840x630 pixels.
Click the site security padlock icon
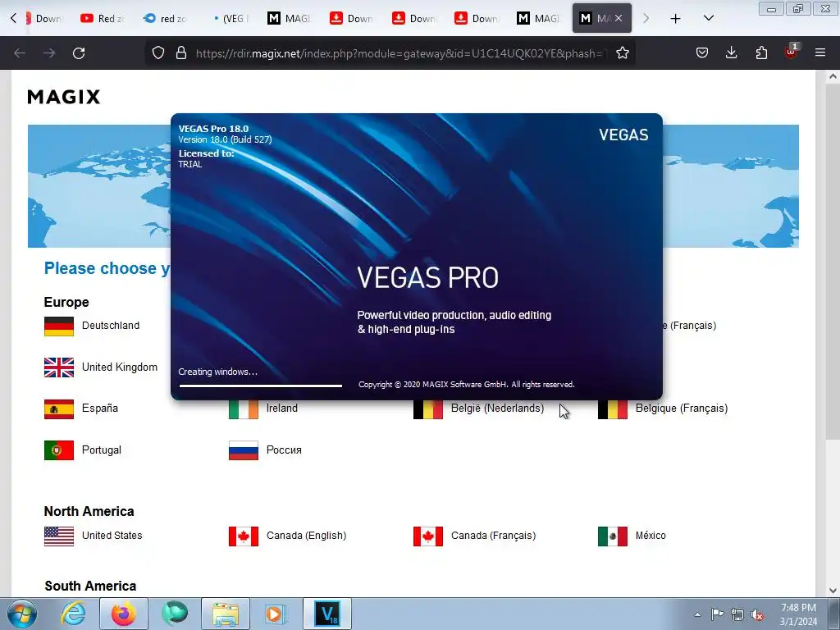(181, 53)
